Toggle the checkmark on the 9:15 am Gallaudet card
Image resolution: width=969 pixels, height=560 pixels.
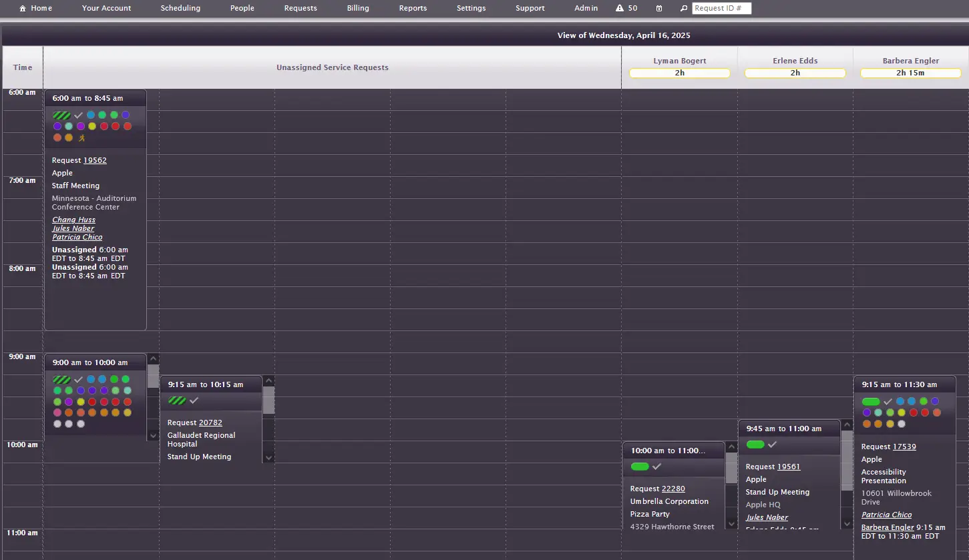coord(194,400)
